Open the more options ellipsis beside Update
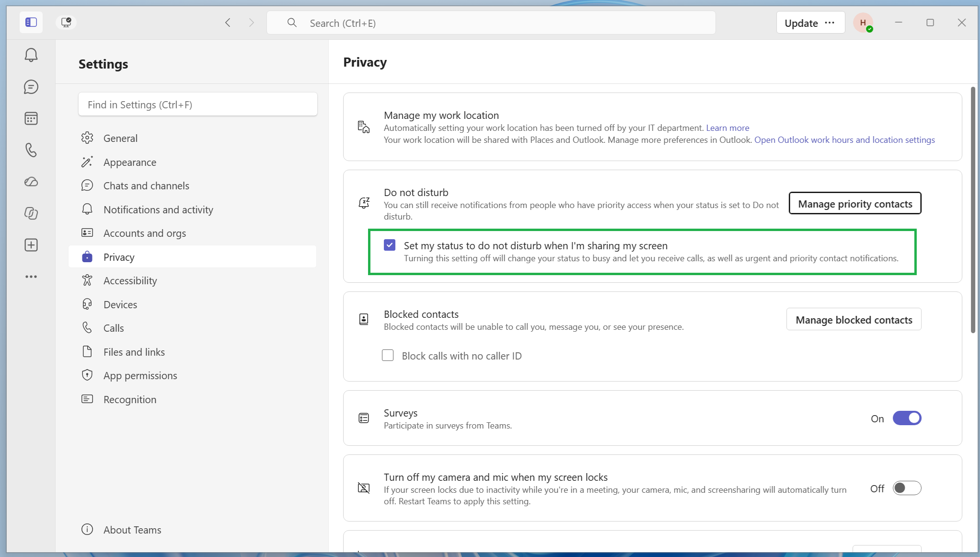980x557 pixels. [x=830, y=23]
